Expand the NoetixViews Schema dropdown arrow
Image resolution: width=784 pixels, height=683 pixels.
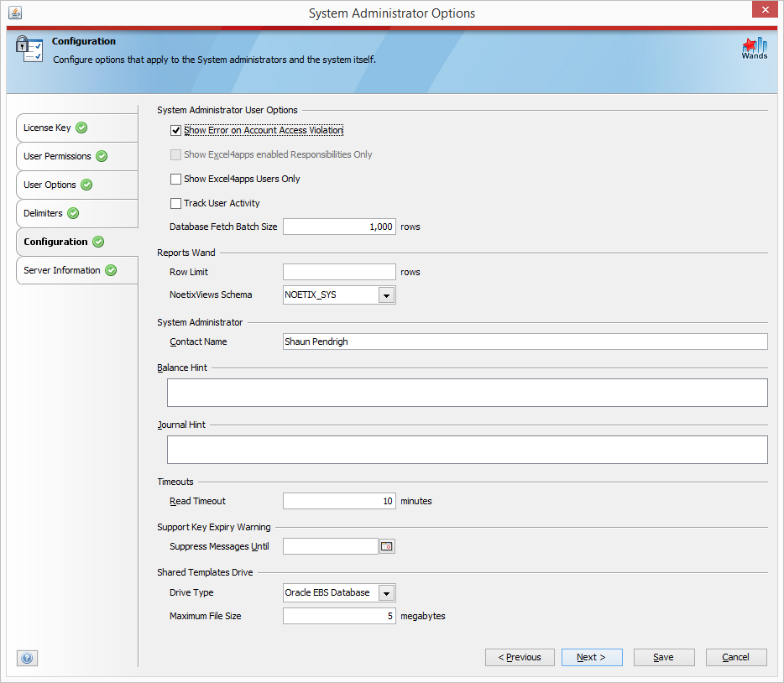(386, 295)
